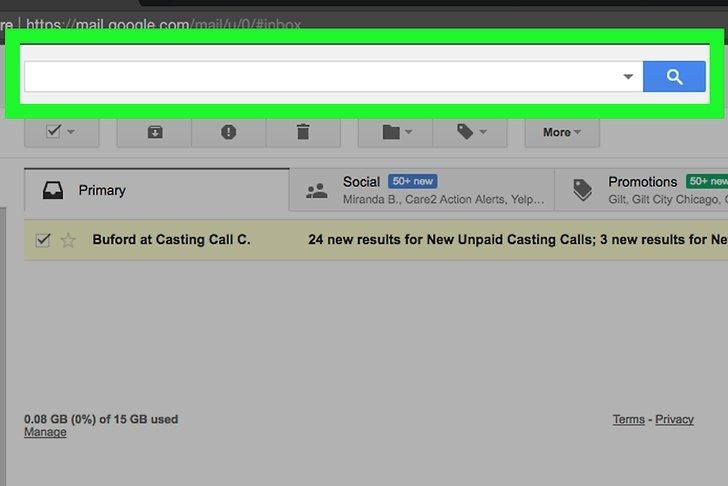Click the Report spam exclamation icon

229,132
